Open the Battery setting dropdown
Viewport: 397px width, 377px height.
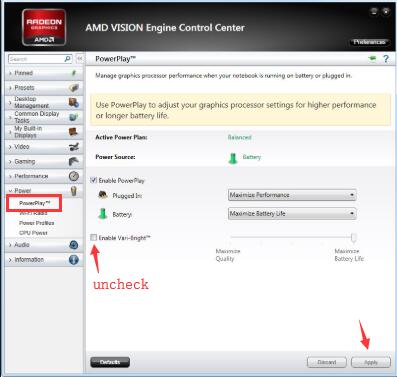(x=292, y=213)
